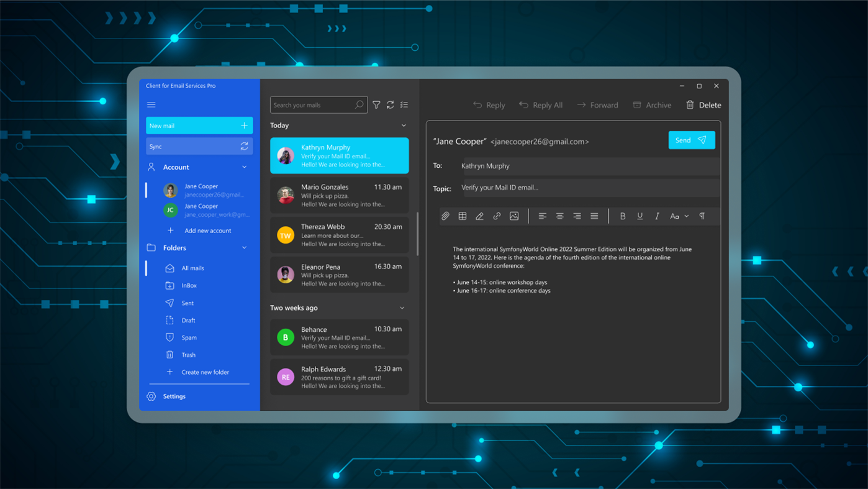Open the font size Aa dropdown

(x=678, y=216)
